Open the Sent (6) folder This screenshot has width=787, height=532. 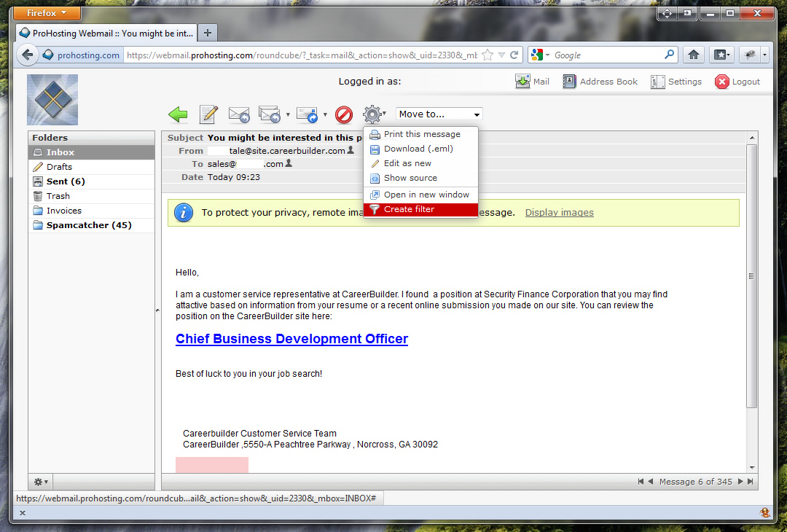pyautogui.click(x=91, y=181)
